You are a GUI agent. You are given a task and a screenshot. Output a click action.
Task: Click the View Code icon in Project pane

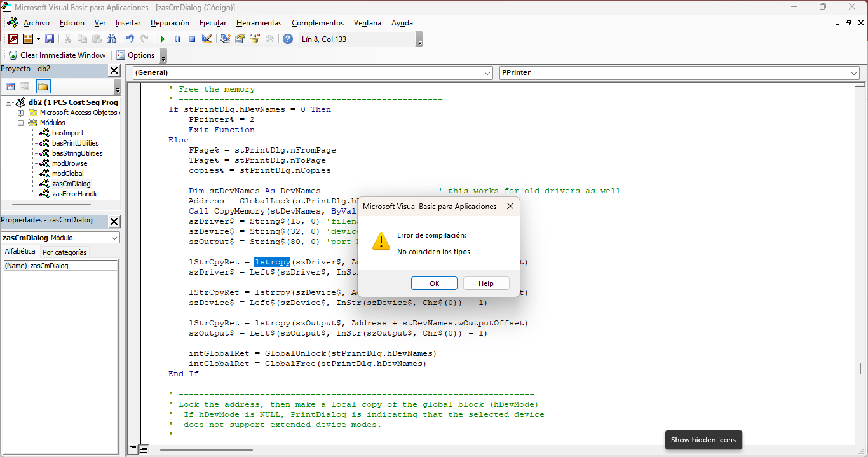10,86
